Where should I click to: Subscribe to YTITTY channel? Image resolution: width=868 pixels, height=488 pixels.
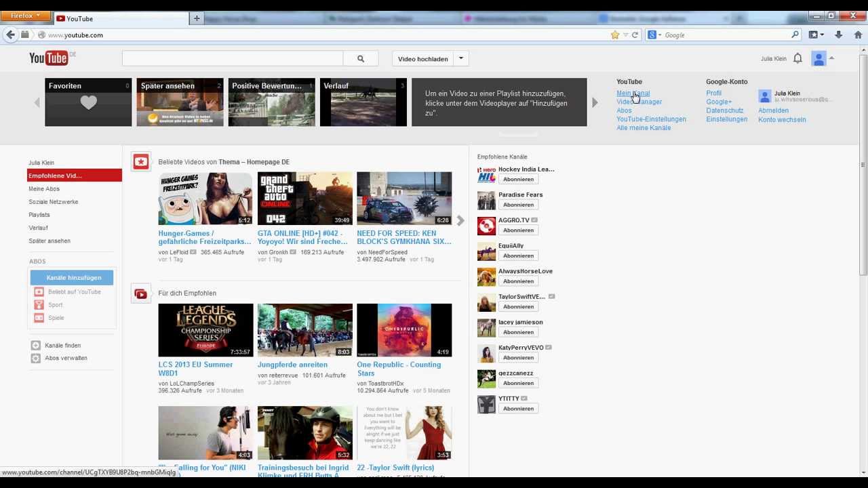pyautogui.click(x=519, y=409)
